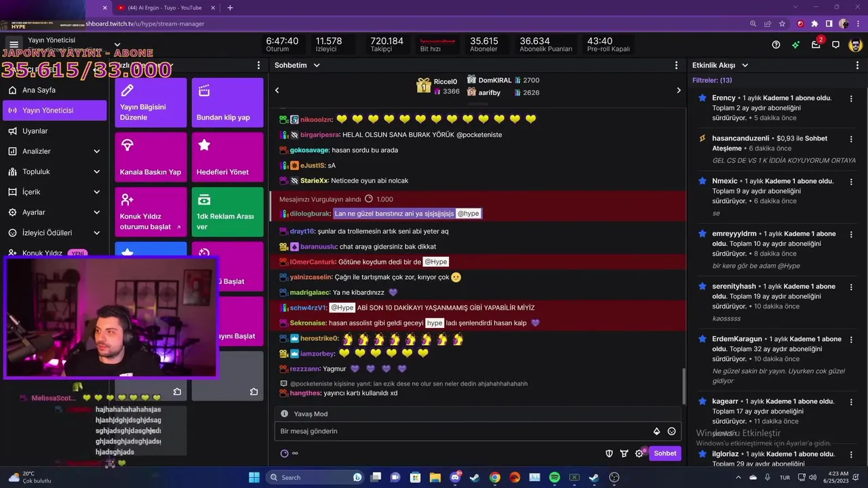Show next gift leaderboard entries arrow
868x488 pixels.
click(679, 90)
